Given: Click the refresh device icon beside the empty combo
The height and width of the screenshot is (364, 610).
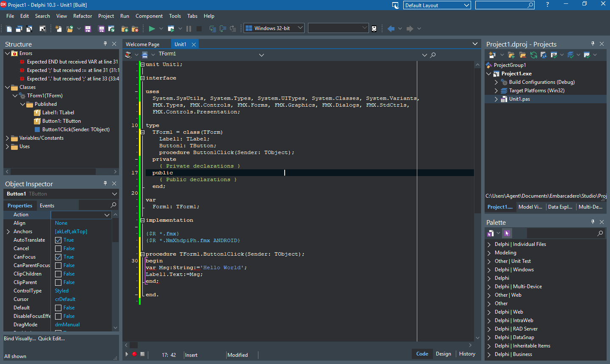Looking at the screenshot, I should click(374, 29).
